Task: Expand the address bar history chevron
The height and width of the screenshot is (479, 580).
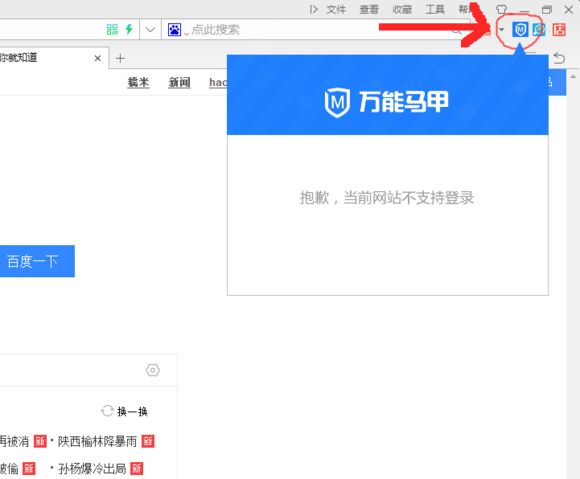Action: coord(150,29)
